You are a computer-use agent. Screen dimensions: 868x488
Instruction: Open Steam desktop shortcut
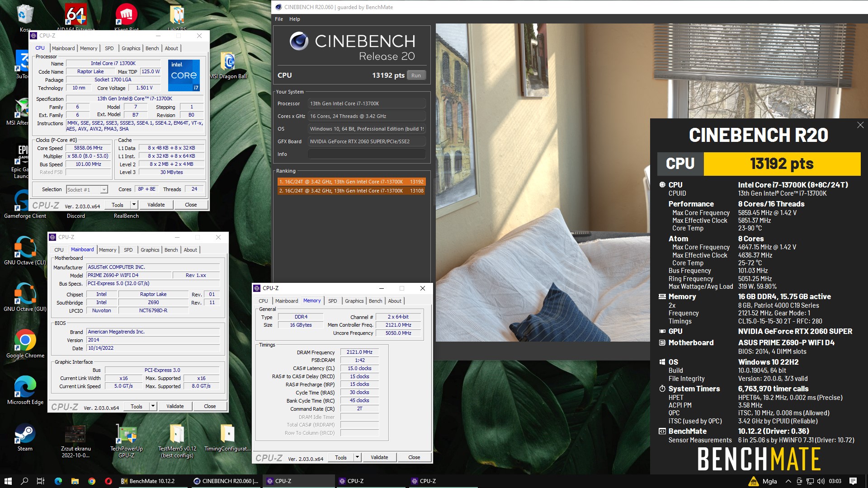25,437
